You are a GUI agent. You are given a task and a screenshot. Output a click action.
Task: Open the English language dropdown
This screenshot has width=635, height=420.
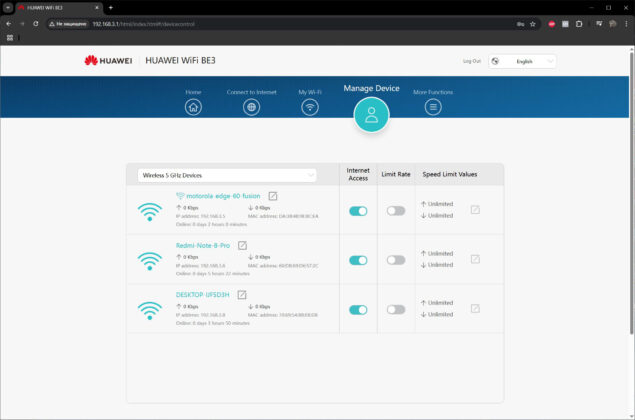[x=522, y=62]
